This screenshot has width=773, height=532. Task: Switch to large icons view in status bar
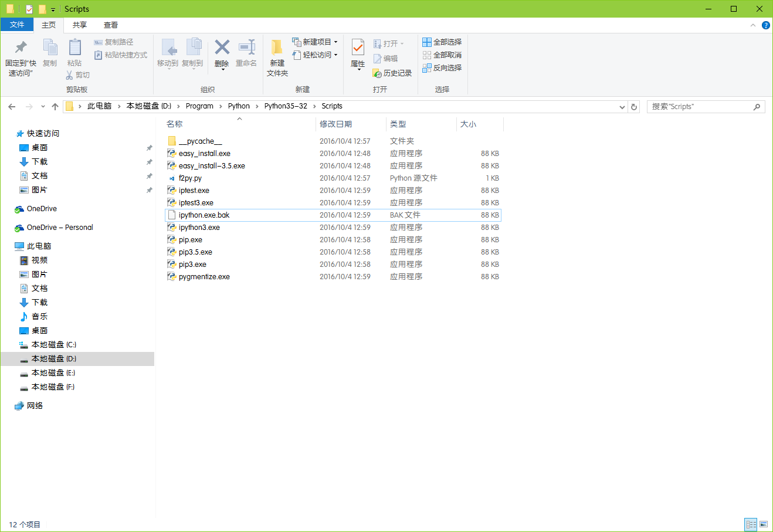tap(764, 524)
